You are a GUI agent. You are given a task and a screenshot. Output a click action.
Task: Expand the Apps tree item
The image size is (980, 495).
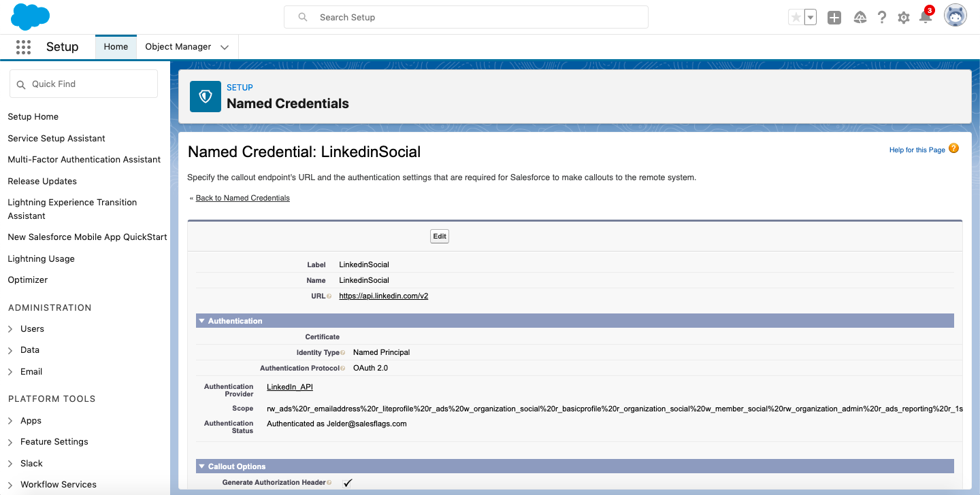point(10,421)
